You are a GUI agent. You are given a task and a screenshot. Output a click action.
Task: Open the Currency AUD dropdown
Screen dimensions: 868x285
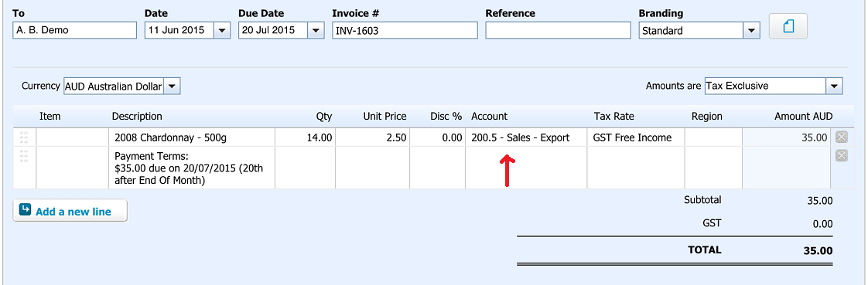[x=173, y=87]
